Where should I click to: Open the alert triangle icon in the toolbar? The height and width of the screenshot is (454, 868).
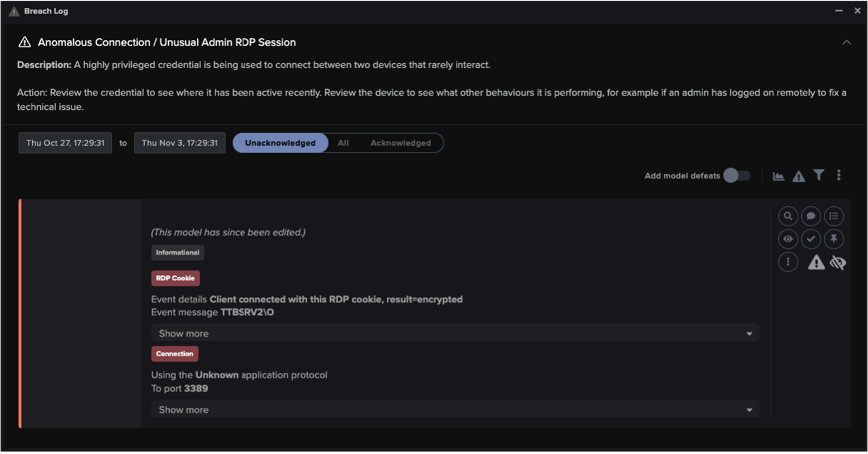tap(798, 176)
